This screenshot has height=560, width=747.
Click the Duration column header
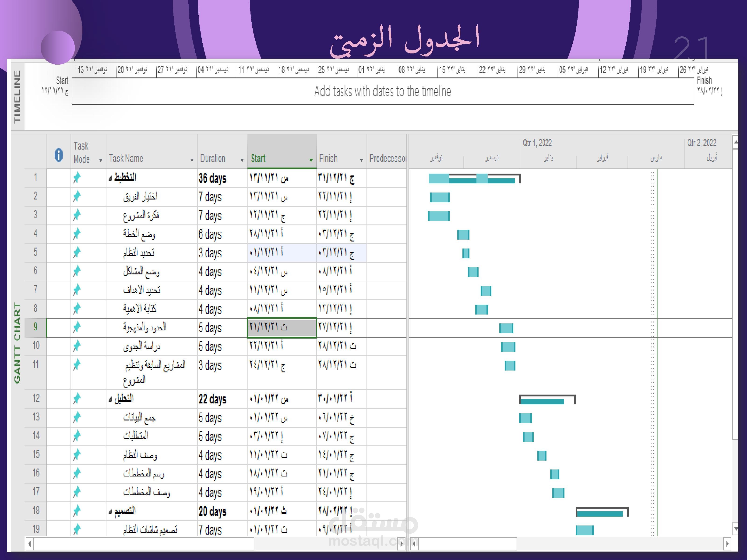tap(222, 152)
